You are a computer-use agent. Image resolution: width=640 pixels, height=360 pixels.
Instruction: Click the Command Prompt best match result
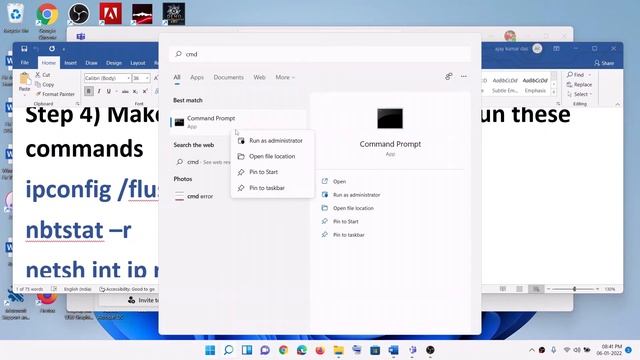pos(238,122)
